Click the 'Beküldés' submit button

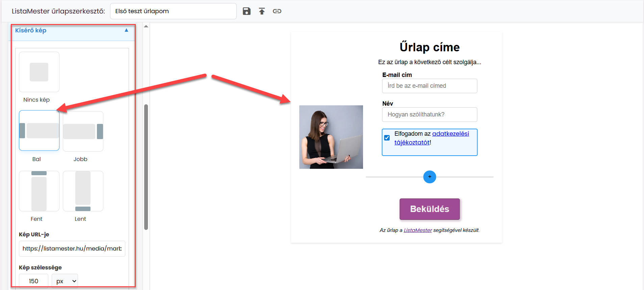point(430,209)
